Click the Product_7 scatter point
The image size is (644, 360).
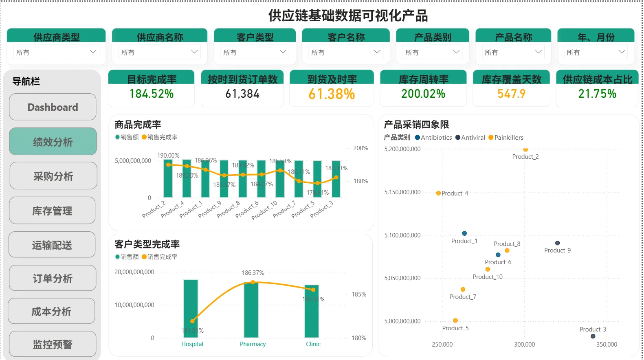(463, 290)
